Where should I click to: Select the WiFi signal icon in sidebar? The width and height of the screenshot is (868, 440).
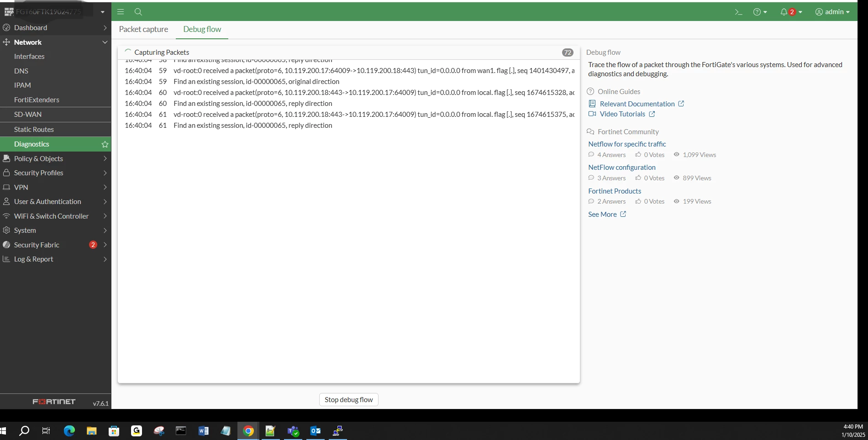[x=6, y=216]
